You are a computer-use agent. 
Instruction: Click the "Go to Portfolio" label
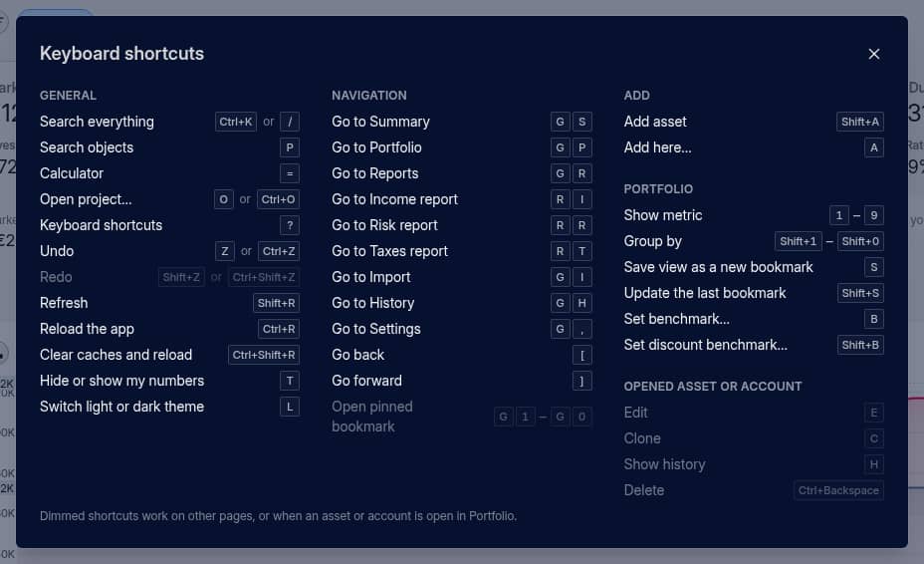coord(376,147)
